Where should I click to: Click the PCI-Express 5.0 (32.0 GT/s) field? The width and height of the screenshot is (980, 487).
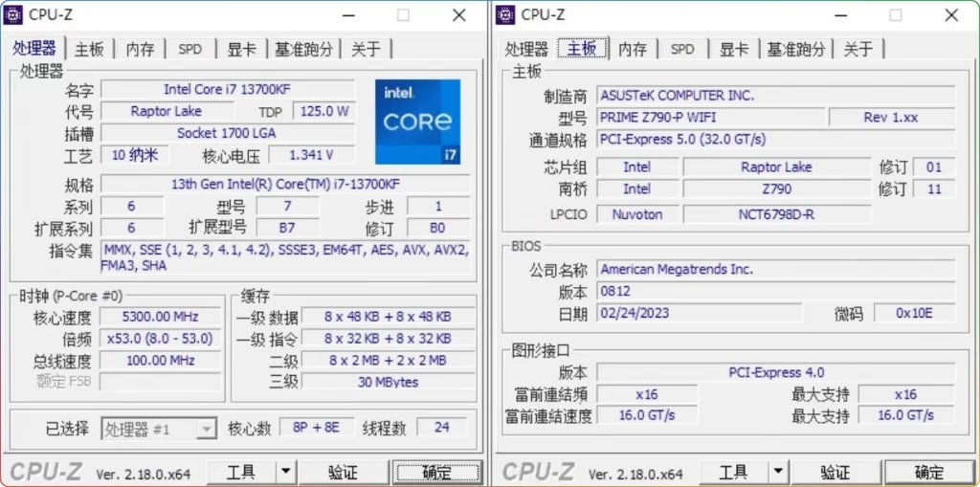pyautogui.click(x=776, y=139)
